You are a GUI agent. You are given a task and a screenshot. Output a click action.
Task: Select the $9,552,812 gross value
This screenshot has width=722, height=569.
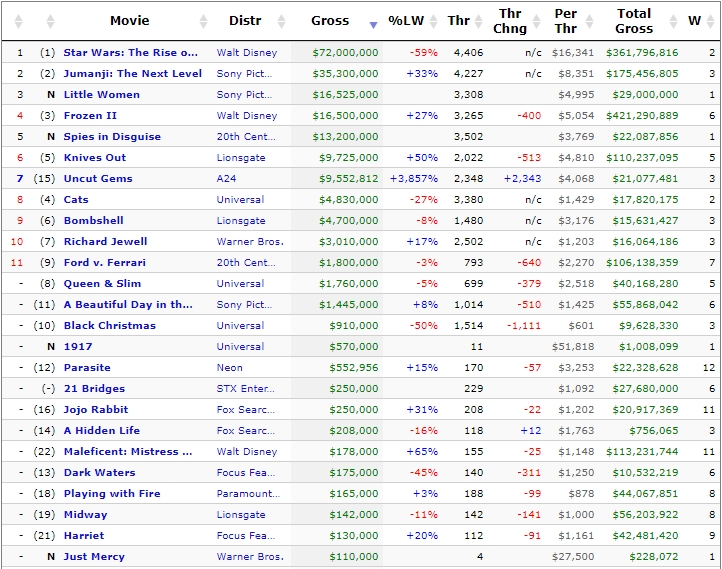(349, 179)
